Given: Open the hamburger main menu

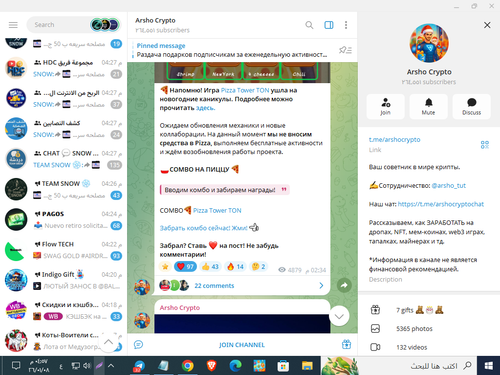Looking at the screenshot, I should tap(13, 25).
